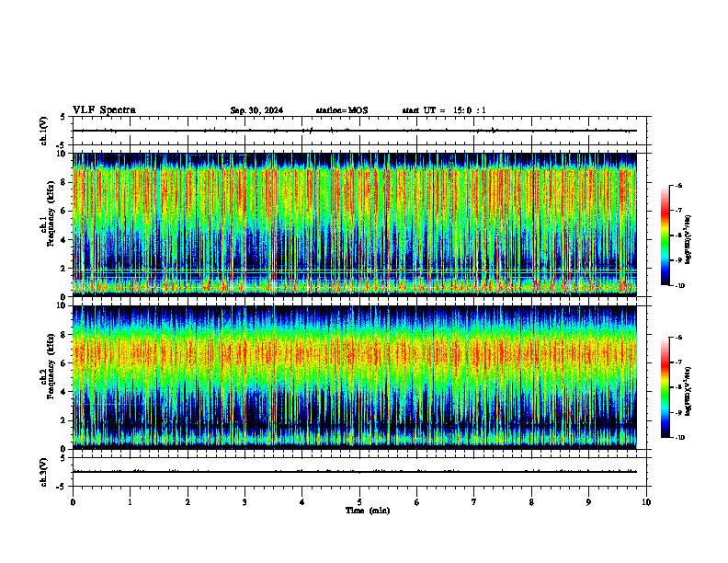Click the "-10" label on ch.1 colorbar
The width and height of the screenshot is (728, 563).
[x=679, y=286]
